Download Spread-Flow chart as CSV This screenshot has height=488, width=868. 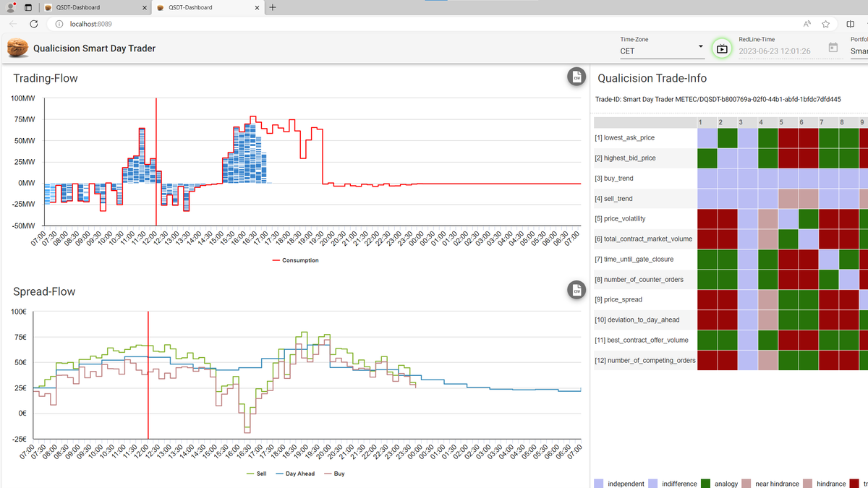coord(576,291)
